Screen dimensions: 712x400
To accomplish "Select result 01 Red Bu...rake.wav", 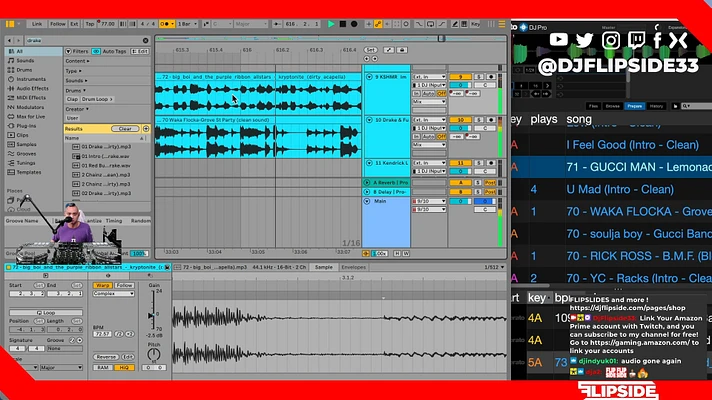I will (x=106, y=166).
